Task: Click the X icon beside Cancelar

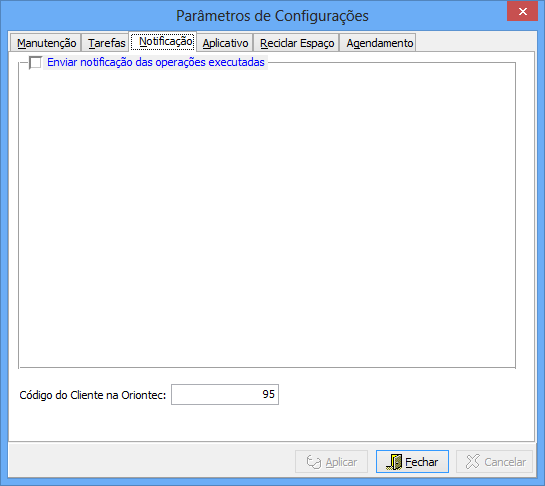Action: 473,462
